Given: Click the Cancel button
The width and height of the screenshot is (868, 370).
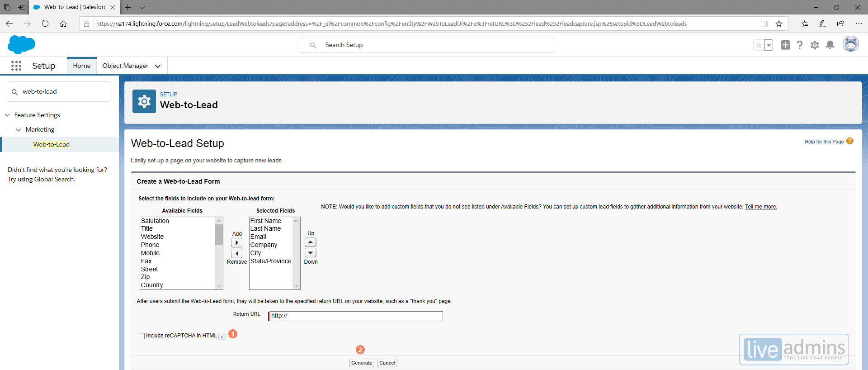Looking at the screenshot, I should click(387, 363).
